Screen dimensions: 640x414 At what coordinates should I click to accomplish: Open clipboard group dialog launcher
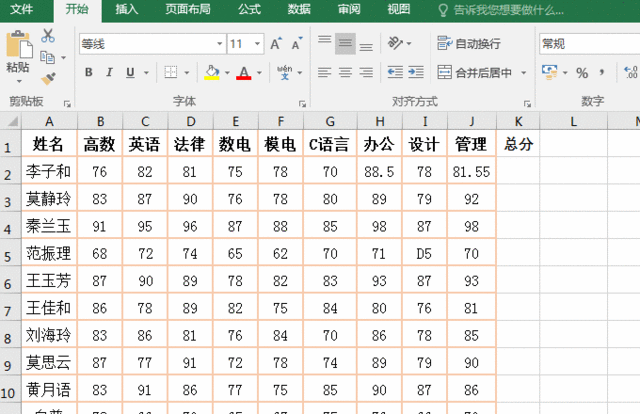coord(67,104)
